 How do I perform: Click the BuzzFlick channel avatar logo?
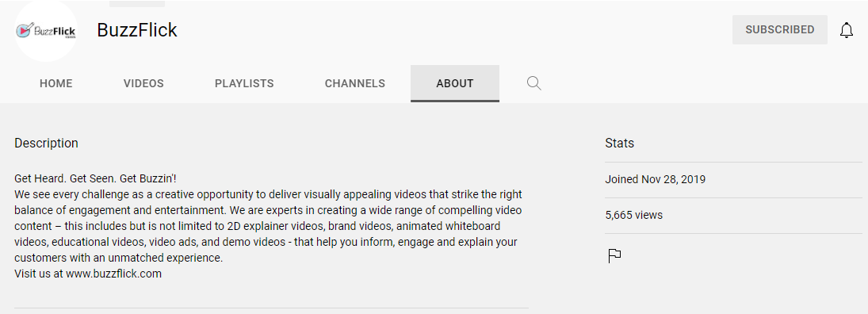pyautogui.click(x=46, y=31)
